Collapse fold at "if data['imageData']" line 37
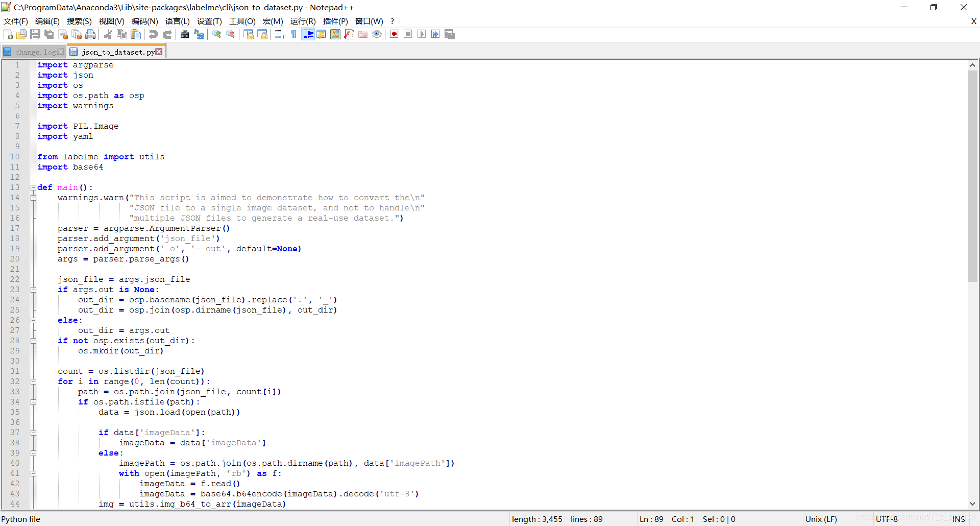 point(33,433)
